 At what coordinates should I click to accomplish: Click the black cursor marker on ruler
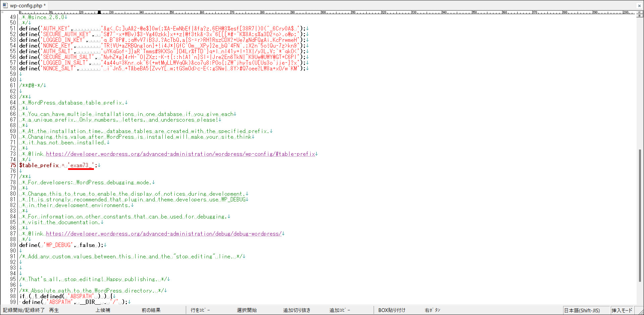click(99, 12)
